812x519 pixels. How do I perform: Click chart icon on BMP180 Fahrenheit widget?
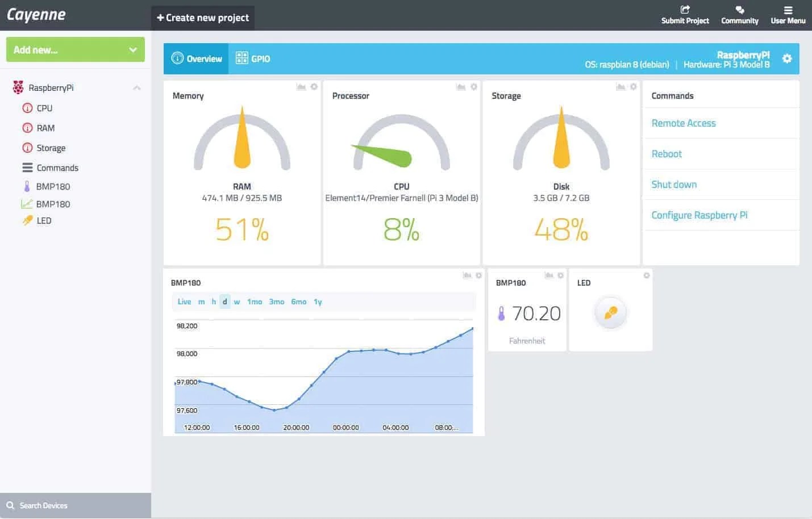point(549,275)
